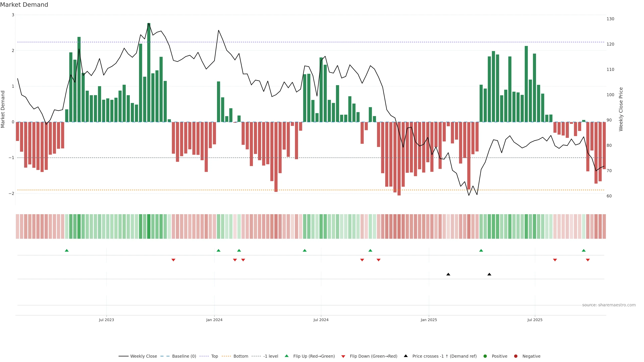Click the darkest green cell in the heatmap strip
The width and height of the screenshot is (644, 362).
click(x=149, y=226)
